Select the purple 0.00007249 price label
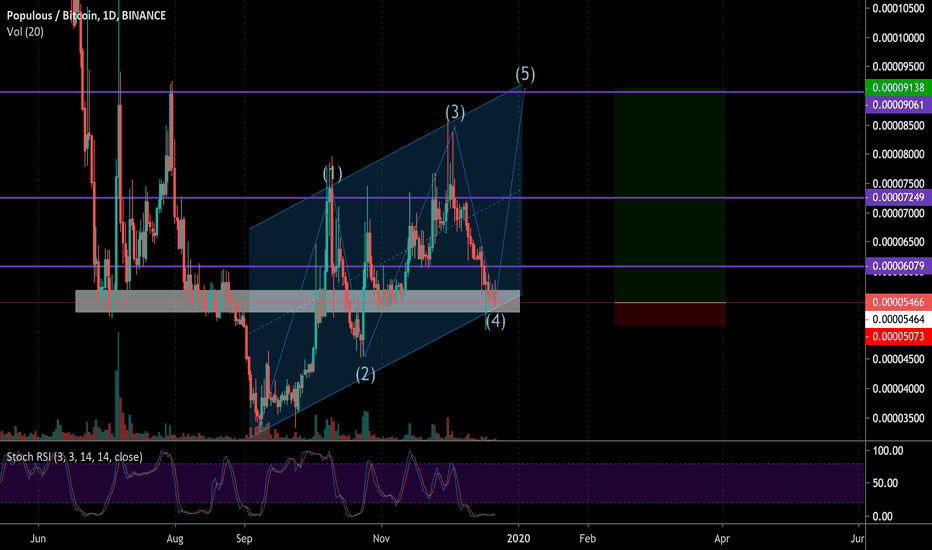The image size is (932, 550). (898, 197)
